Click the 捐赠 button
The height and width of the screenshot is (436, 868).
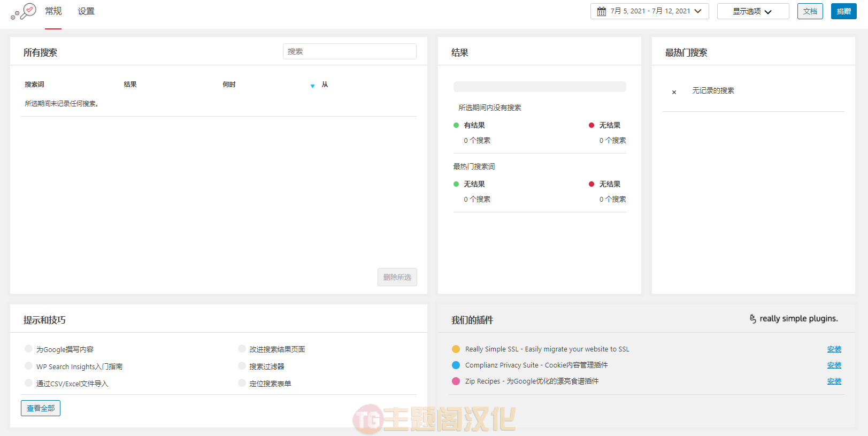tap(844, 11)
